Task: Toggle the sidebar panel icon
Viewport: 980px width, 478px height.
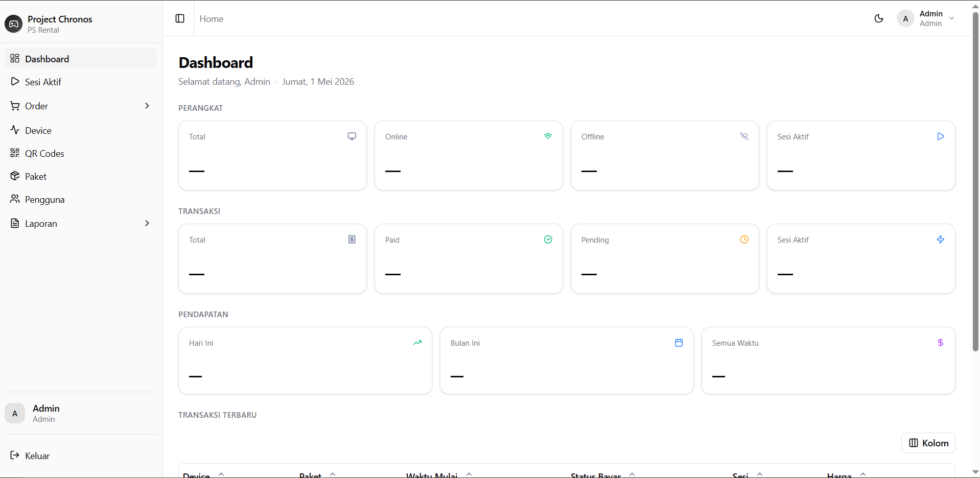Action: (x=180, y=18)
